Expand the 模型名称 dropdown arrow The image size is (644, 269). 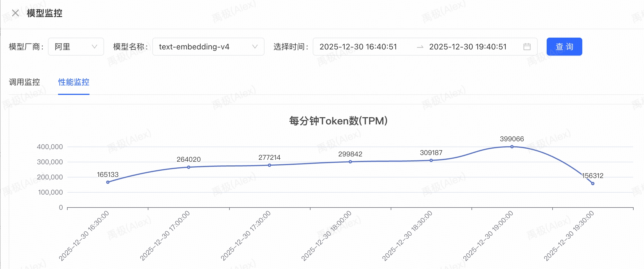(255, 47)
